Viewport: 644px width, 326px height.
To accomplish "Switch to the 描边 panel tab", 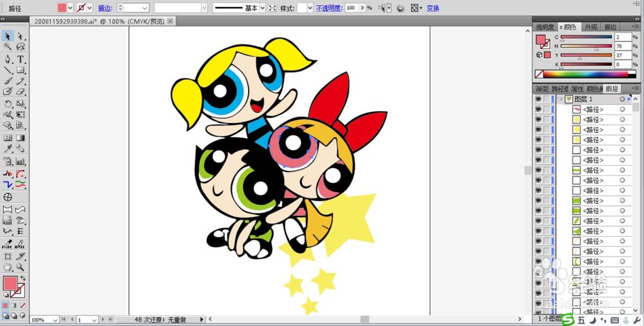I will [610, 27].
